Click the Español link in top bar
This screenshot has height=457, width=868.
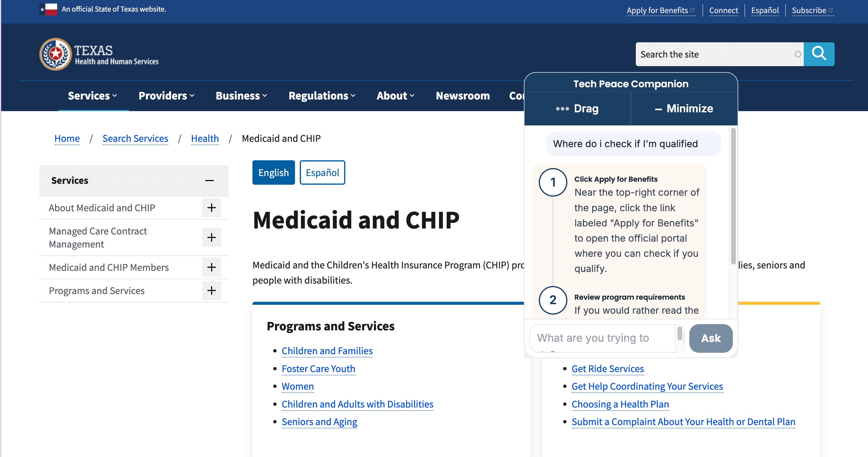coord(764,10)
